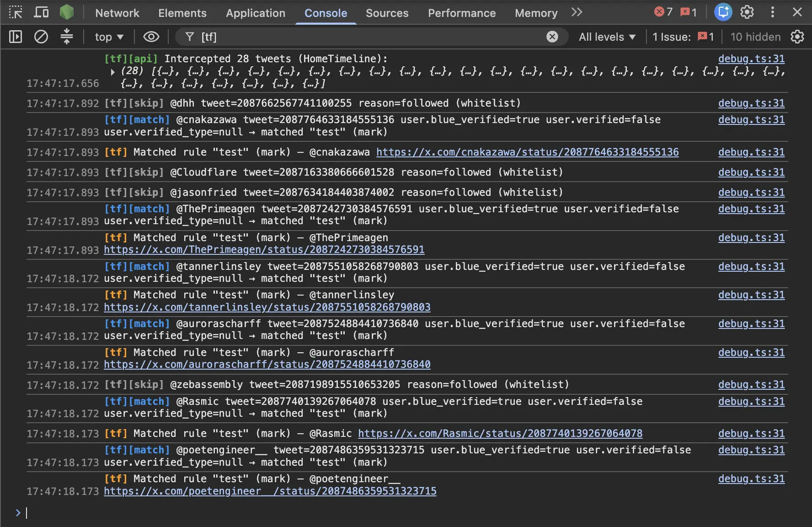The image size is (812, 527).
Task: Open the green Node.js DevTools icon
Action: (67, 12)
